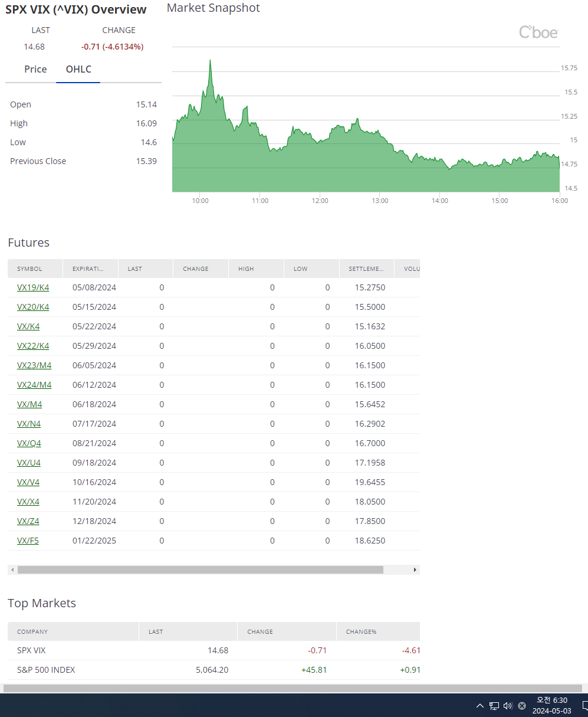Click the 05/22/2024 expiration date

[x=94, y=326]
